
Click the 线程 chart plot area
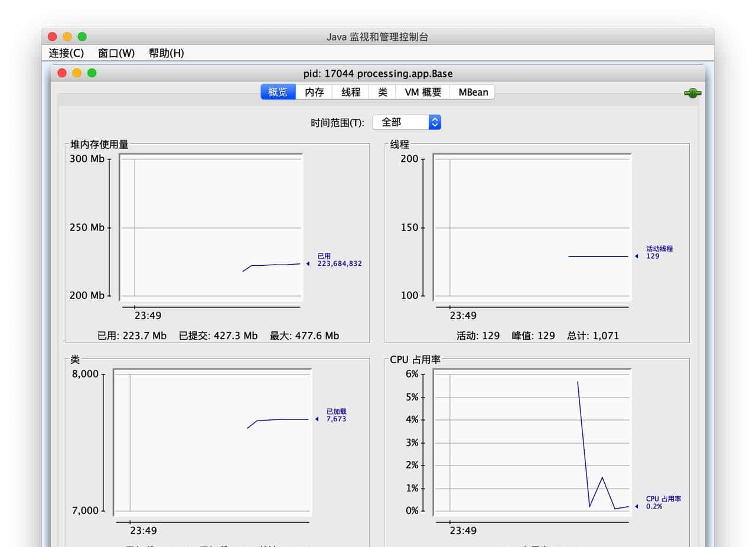[x=532, y=227]
